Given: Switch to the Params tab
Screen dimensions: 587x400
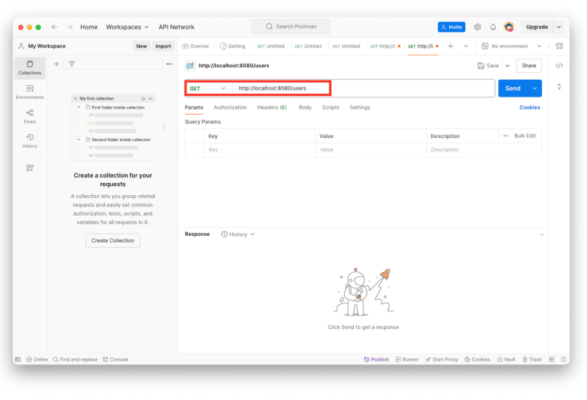Looking at the screenshot, I should point(194,107).
